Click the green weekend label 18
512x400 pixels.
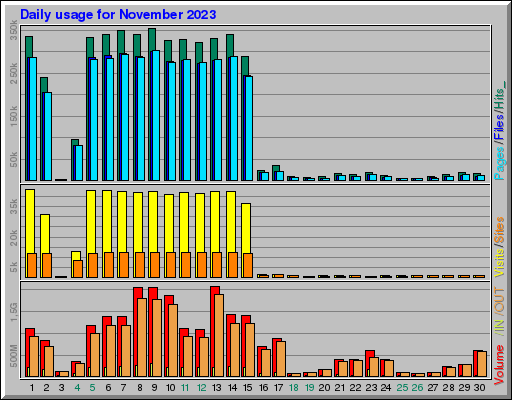[294, 388]
